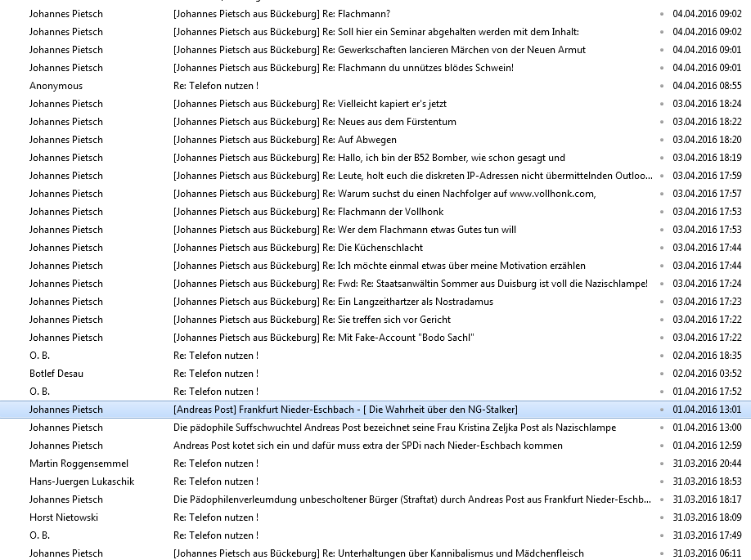The image size is (751, 560).
Task: Click the date 03.04.2016 17:59
Action: 707,176
